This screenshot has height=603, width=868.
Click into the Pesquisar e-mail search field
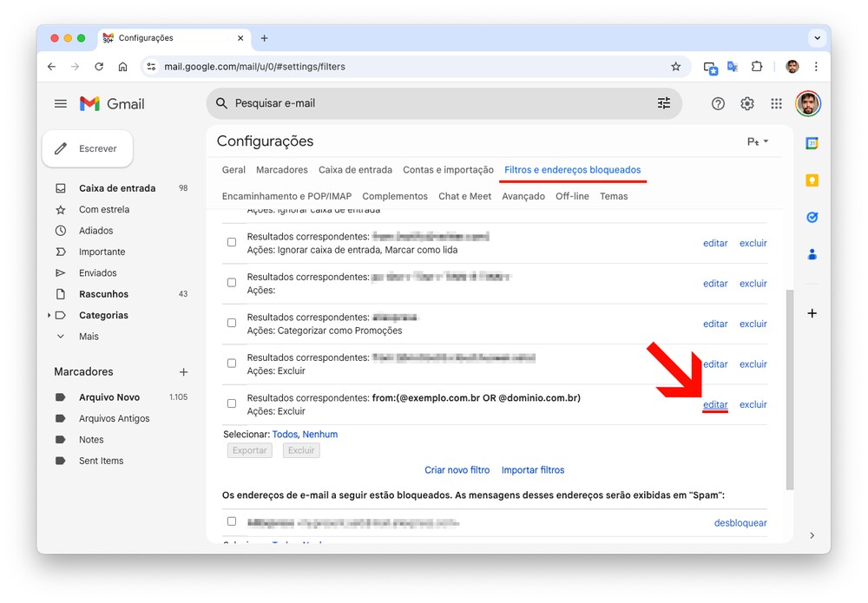click(x=434, y=103)
